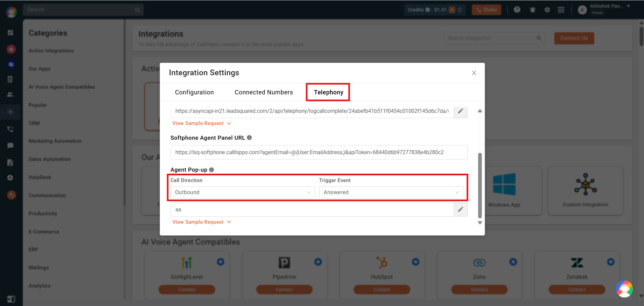Click the top Search box
Screen dimensions: 644x306
[83, 10]
